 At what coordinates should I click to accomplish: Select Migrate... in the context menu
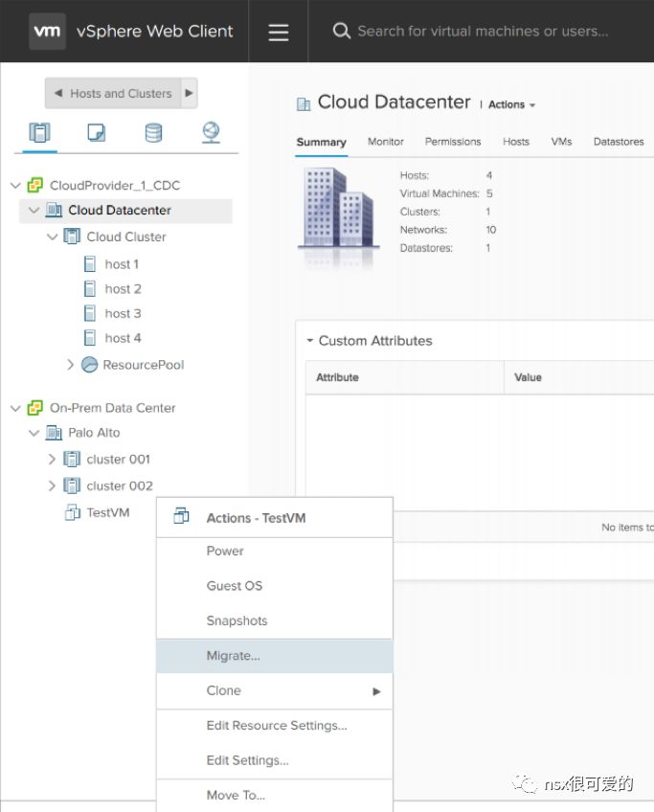coord(275,656)
